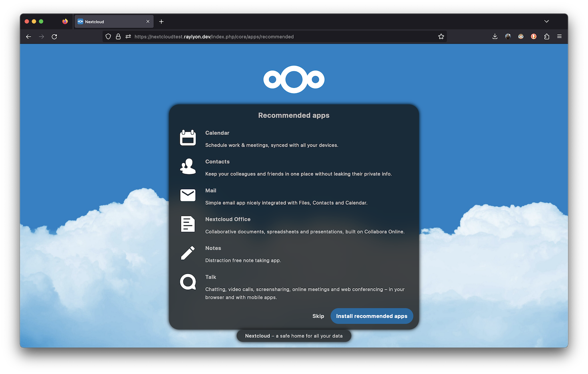Viewport: 588px width, 374px height.
Task: Click Install recommended apps
Action: click(371, 316)
